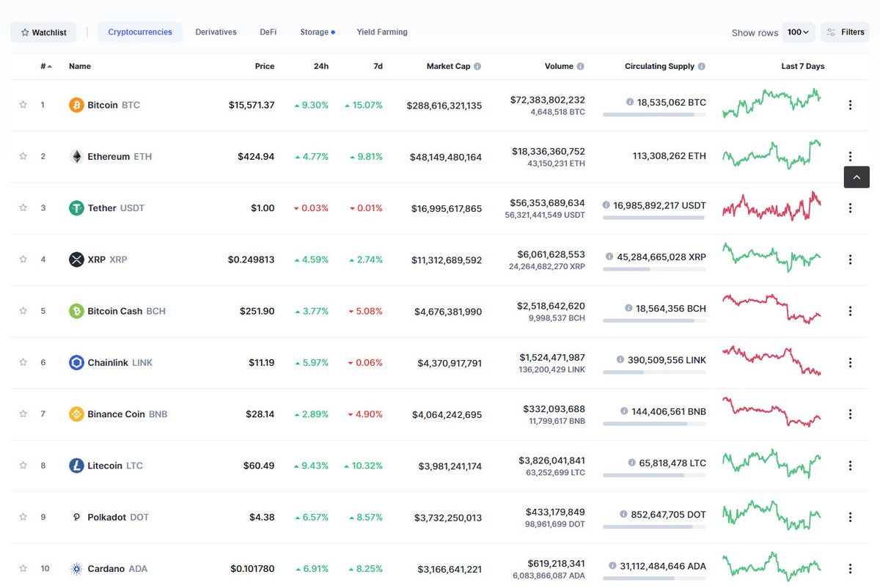Image resolution: width=880 pixels, height=588 pixels.
Task: Click the info icon next to Market Cap header
Action: (x=477, y=65)
